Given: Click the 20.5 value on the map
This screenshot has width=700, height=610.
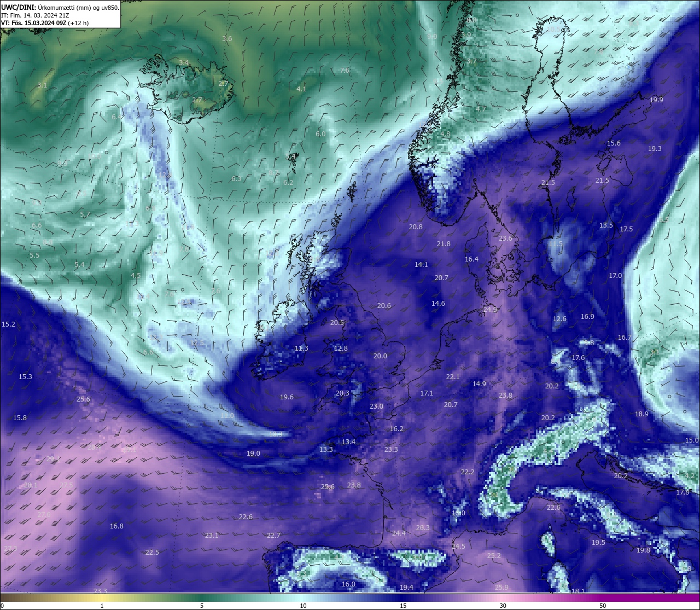Looking at the screenshot, I should 337,323.
